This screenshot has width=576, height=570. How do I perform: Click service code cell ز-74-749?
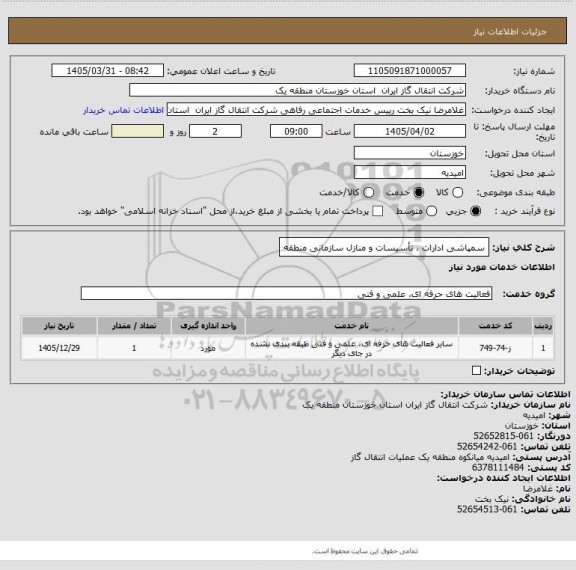tap(495, 348)
